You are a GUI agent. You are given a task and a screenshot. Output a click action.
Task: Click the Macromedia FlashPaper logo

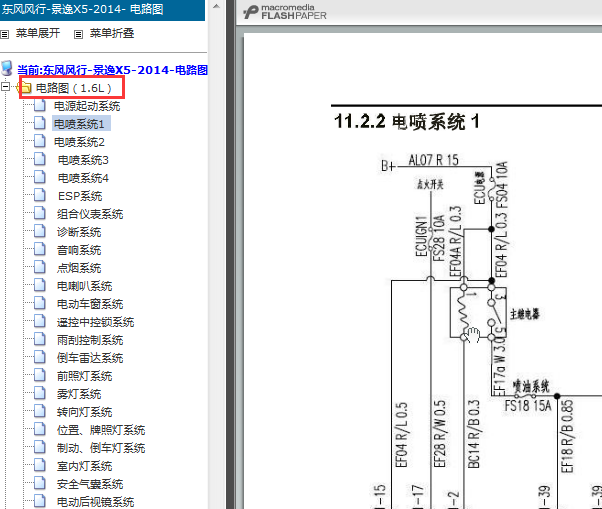point(285,12)
